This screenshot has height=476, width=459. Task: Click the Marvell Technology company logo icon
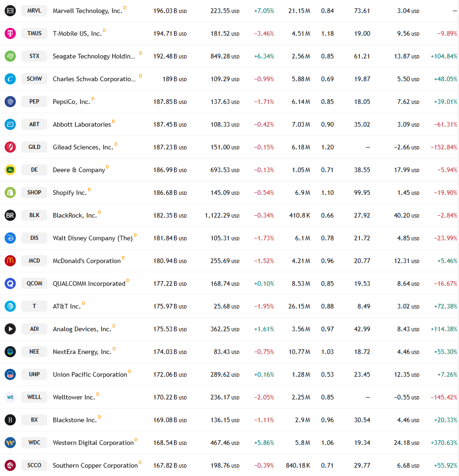coord(10,11)
